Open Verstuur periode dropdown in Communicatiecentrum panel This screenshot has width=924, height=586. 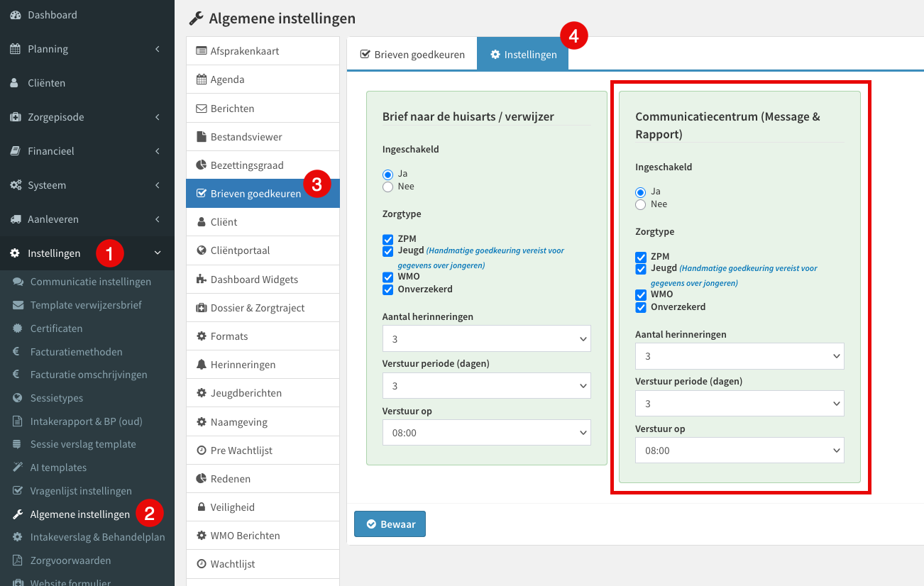(x=739, y=404)
